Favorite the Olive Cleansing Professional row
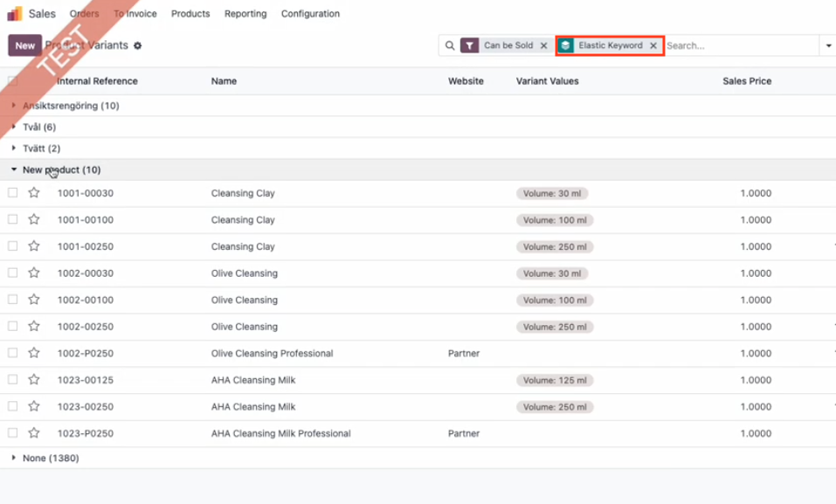The height and width of the screenshot is (504, 836). click(34, 354)
